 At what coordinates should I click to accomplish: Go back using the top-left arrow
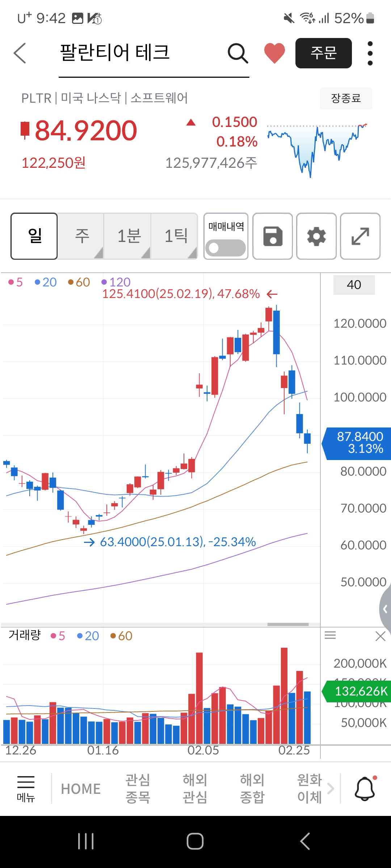[20, 53]
